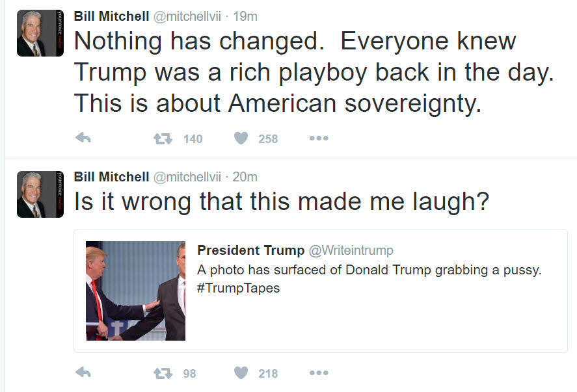Like the tweet with 258 likes
This screenshot has width=577, height=392.
point(241,138)
